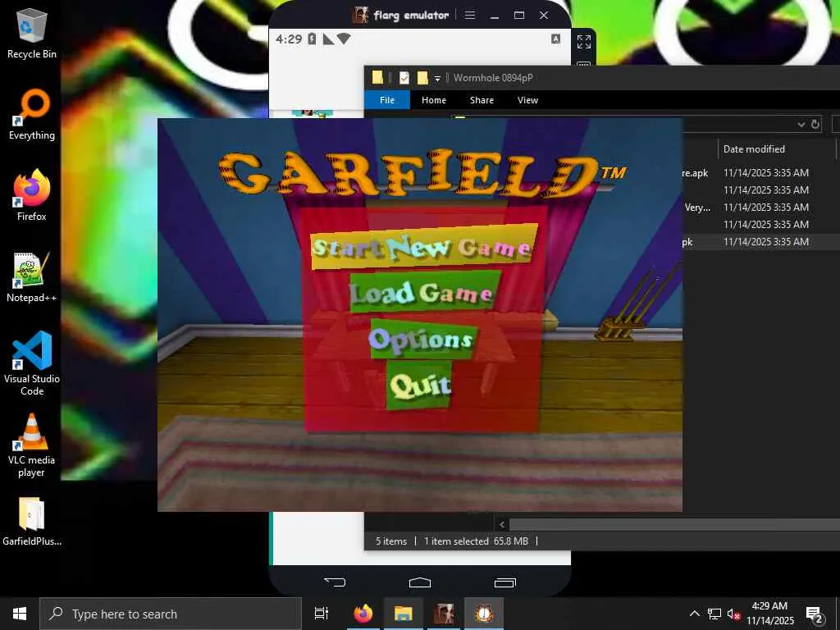The image size is (840, 630).
Task: Click taskbar search box
Action: (x=171, y=614)
